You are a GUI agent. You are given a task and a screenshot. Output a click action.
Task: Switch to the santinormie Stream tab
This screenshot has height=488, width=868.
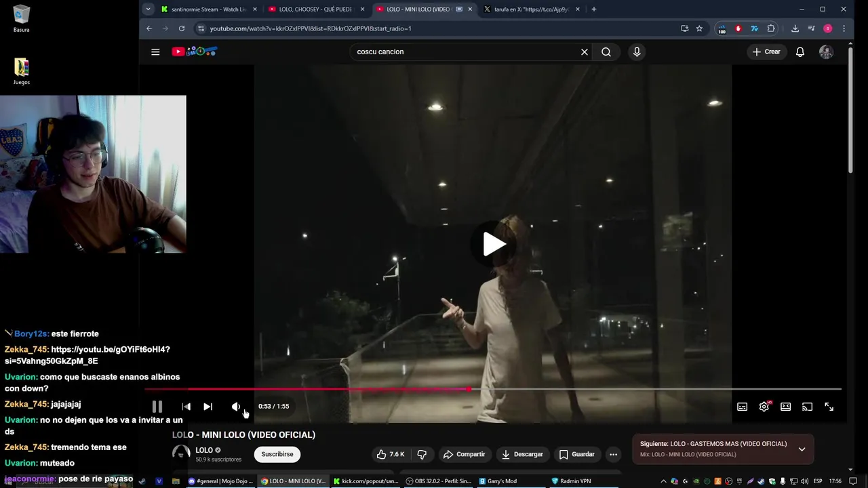[209, 9]
